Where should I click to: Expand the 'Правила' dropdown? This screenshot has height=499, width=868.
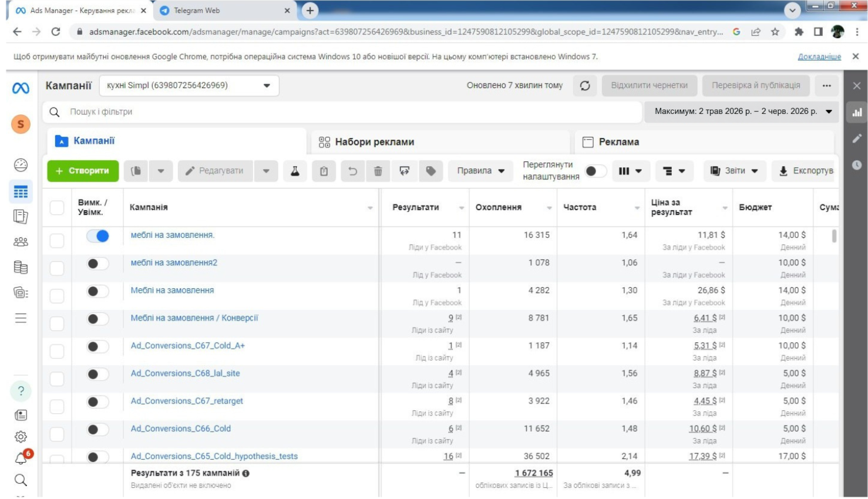pos(481,171)
